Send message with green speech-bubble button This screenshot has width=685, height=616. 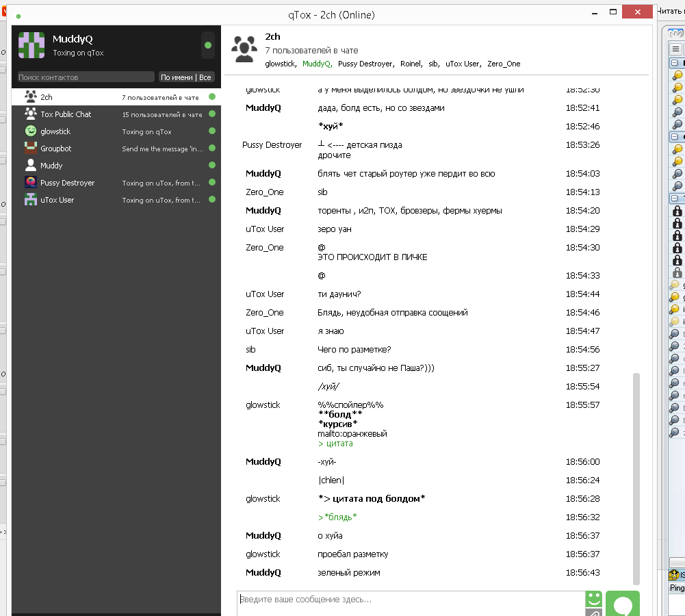(623, 604)
